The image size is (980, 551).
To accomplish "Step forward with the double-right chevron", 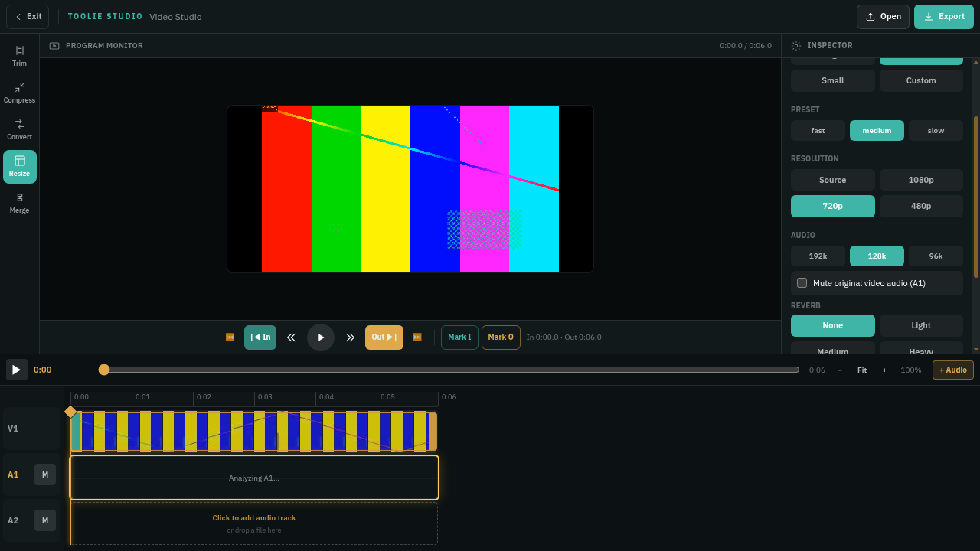I will 350,337.
